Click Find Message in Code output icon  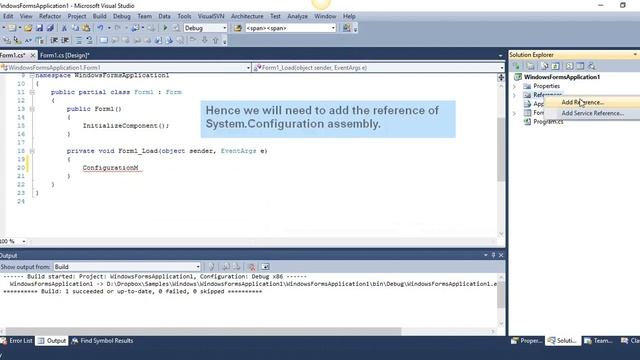(211, 267)
